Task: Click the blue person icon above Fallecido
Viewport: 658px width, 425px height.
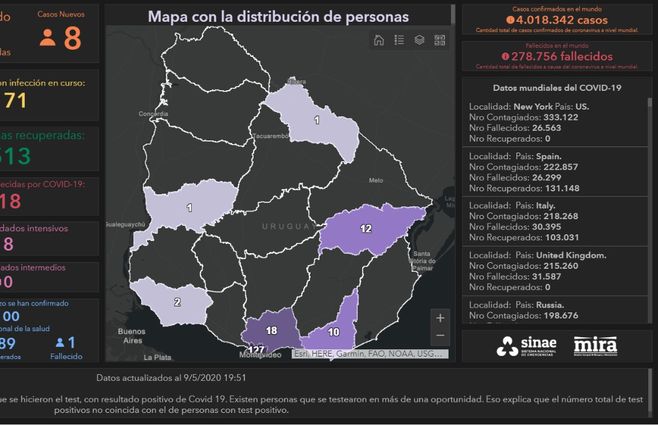Action: (60, 343)
